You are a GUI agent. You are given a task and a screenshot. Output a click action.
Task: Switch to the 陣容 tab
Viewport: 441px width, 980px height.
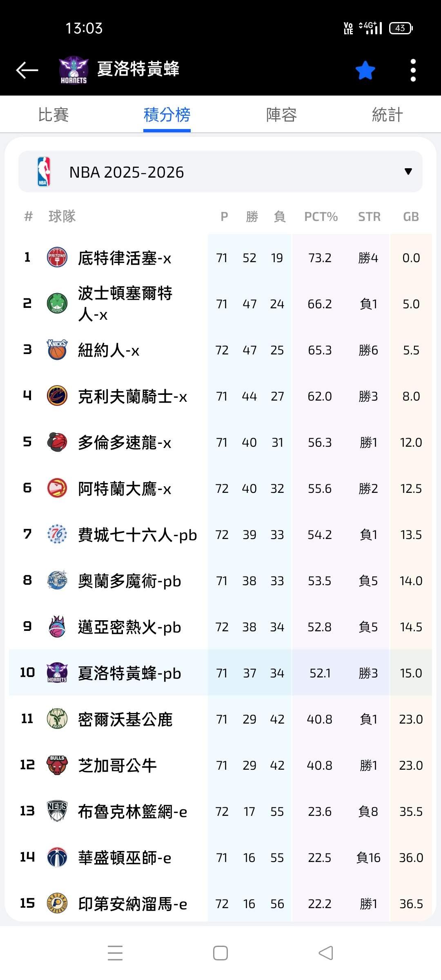281,115
